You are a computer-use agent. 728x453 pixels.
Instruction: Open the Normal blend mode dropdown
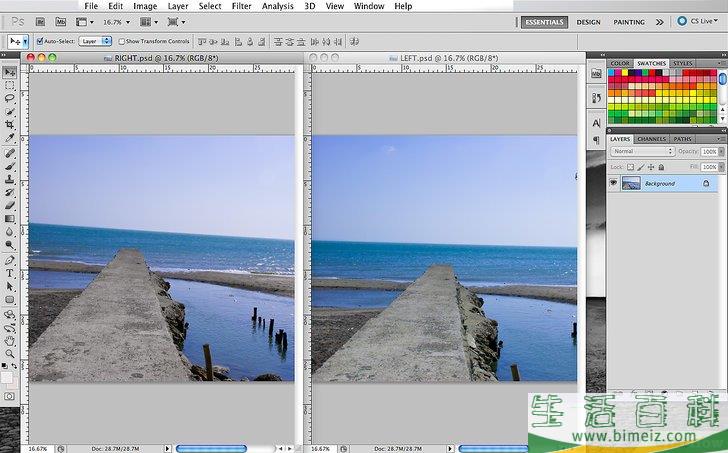642,151
